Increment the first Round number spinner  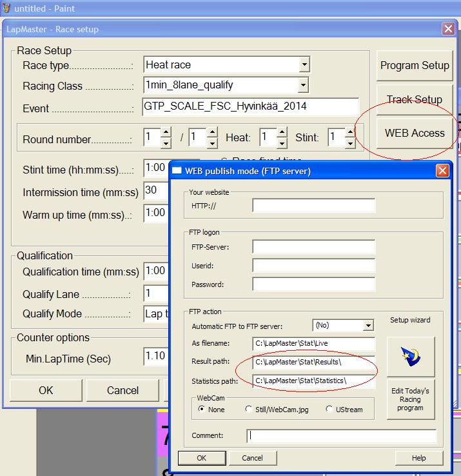(166, 132)
